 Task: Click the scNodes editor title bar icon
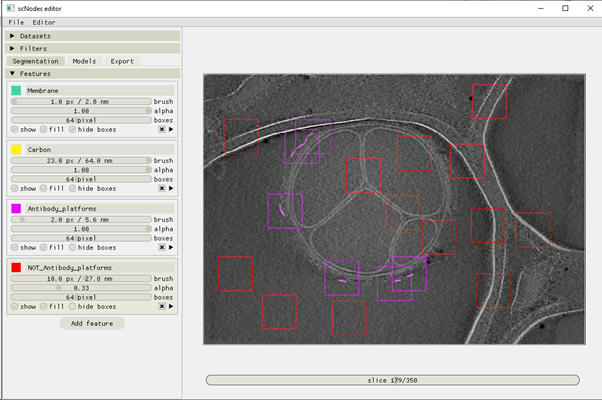(x=11, y=8)
